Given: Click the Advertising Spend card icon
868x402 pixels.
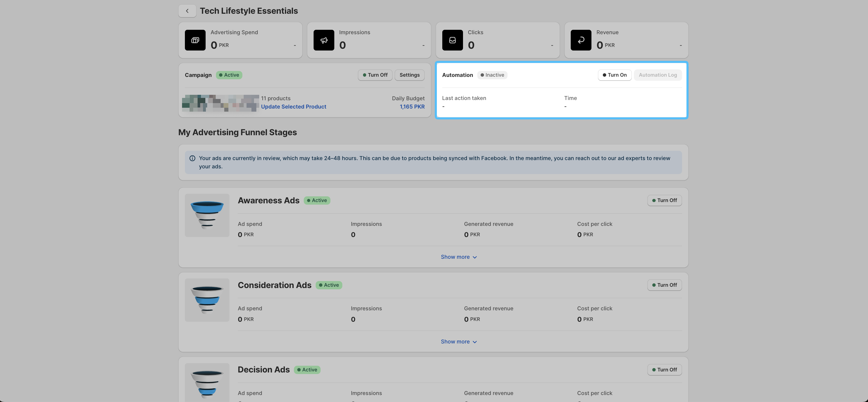Looking at the screenshot, I should tap(195, 40).
